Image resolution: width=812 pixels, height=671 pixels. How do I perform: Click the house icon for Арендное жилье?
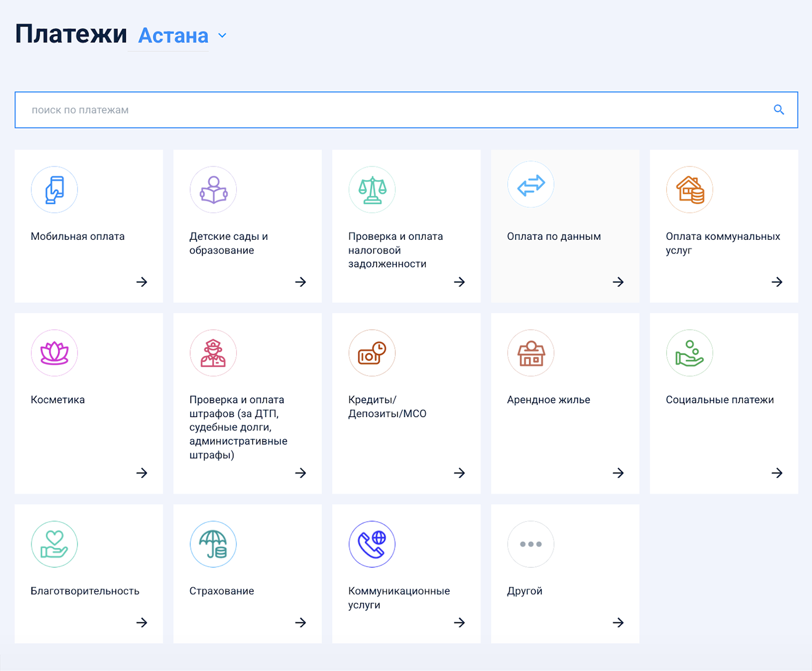point(530,353)
